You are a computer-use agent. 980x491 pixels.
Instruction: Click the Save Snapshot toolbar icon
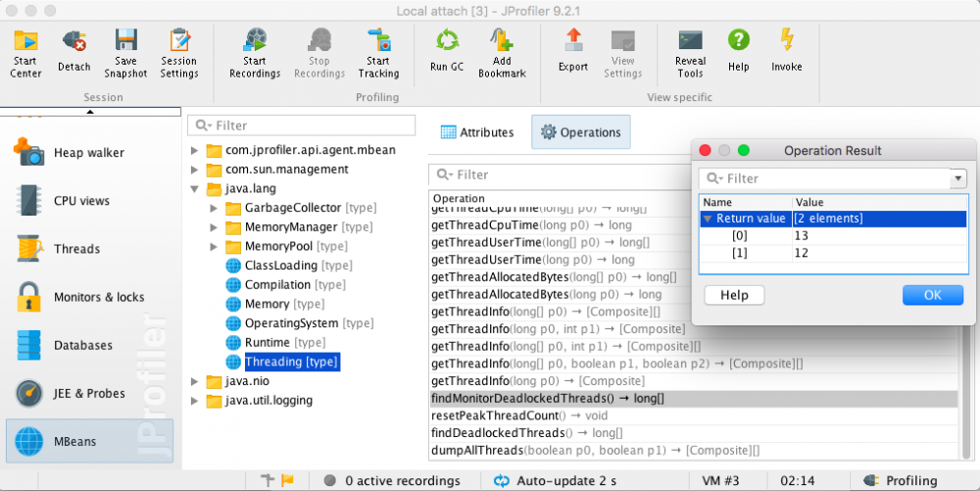(x=125, y=40)
